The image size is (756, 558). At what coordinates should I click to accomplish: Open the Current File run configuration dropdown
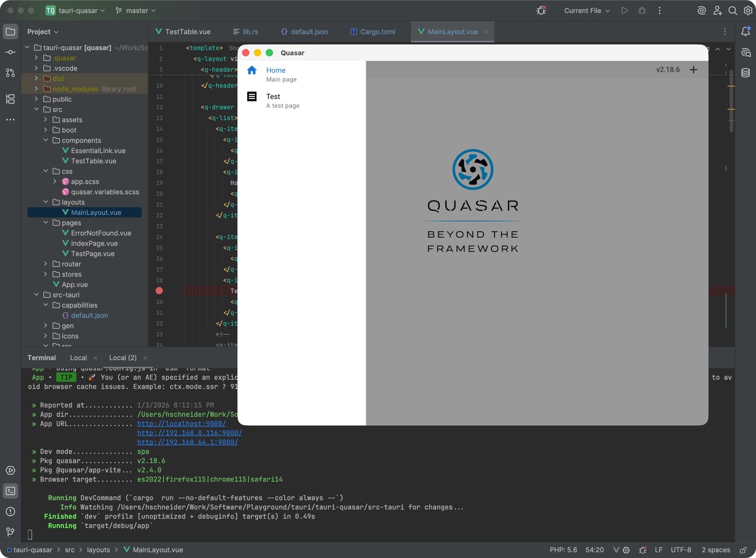click(x=587, y=10)
